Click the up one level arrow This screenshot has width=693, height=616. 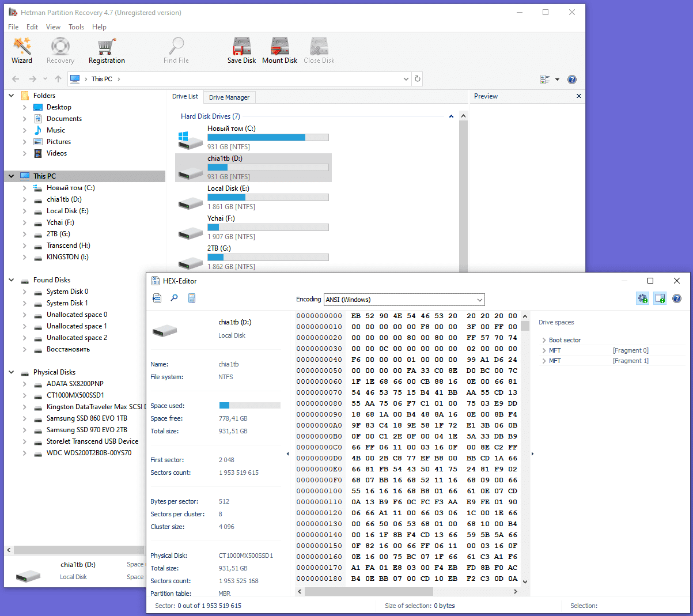pos(58,79)
